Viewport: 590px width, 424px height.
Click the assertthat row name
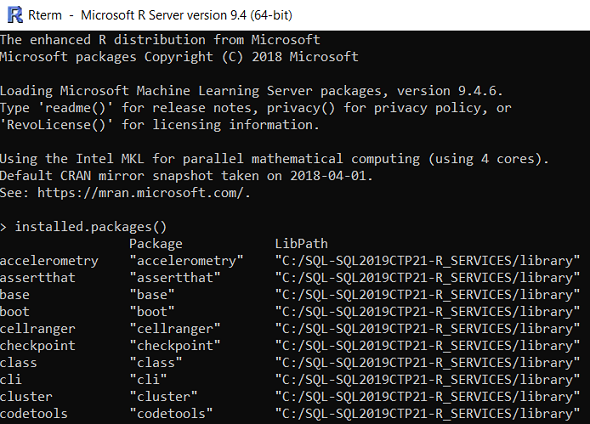click(38, 278)
